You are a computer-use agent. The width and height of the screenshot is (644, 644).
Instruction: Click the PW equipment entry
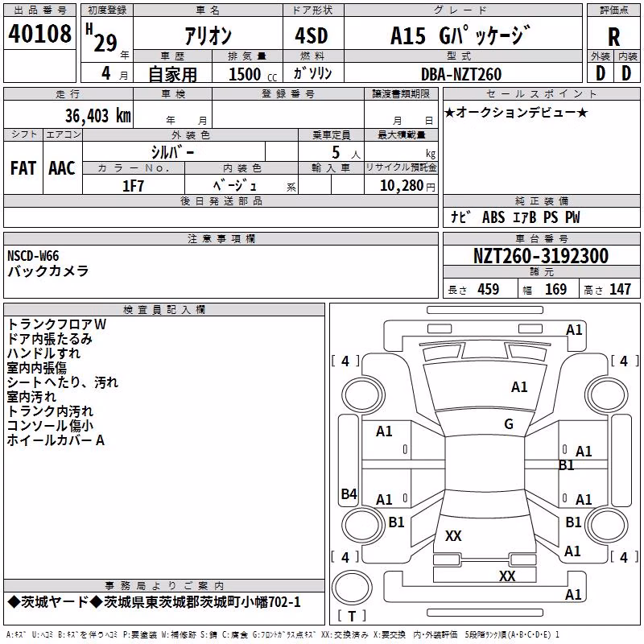(x=572, y=217)
